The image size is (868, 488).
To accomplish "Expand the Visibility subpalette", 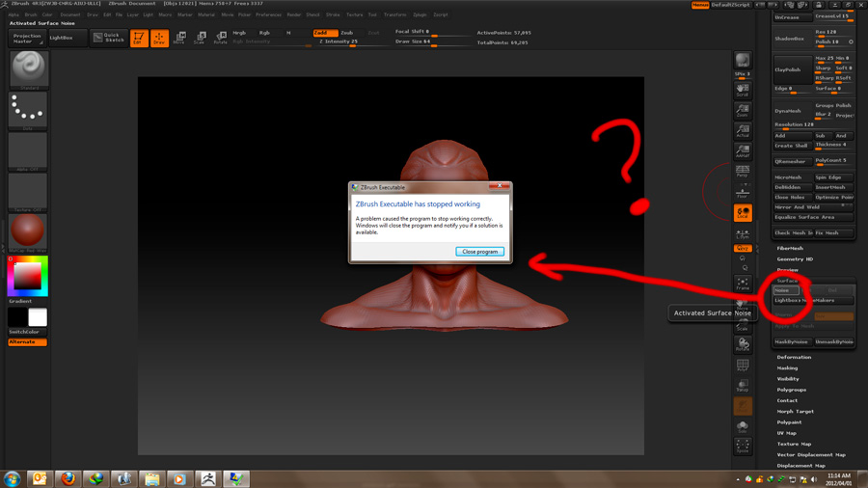I will pos(788,379).
